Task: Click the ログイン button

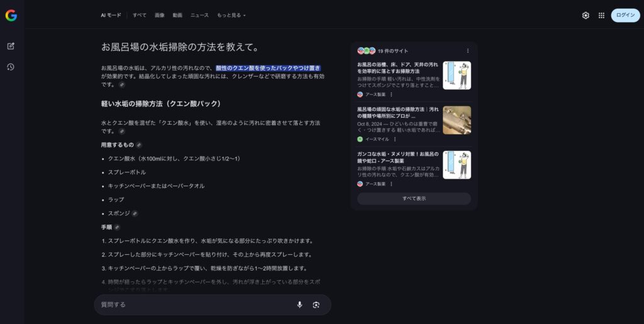Action: [x=625, y=15]
